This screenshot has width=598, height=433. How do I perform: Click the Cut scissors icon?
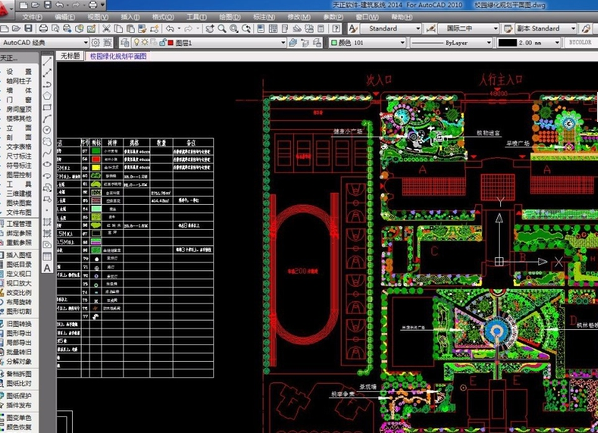pyautogui.click(x=106, y=29)
